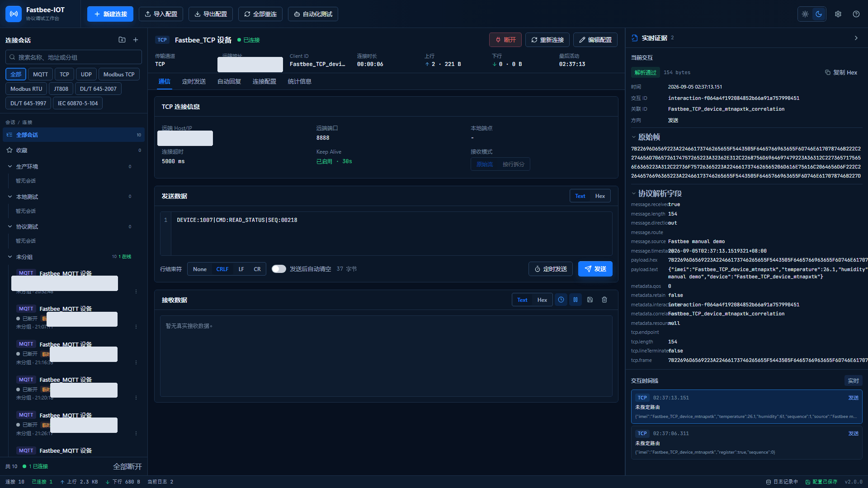Collapse the 本地测试 group
Viewport: 868px width, 488px height.
tap(10, 197)
